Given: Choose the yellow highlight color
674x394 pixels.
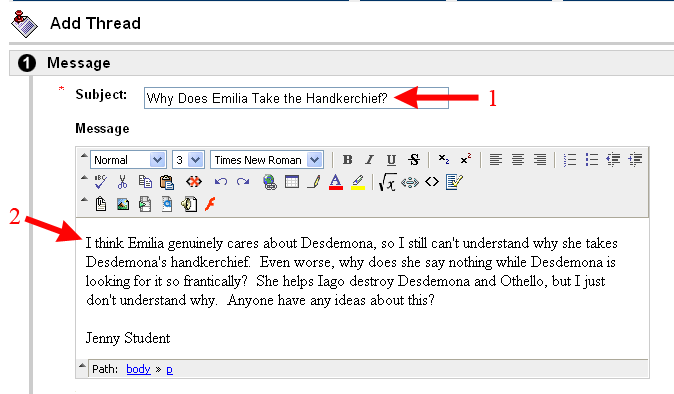Looking at the screenshot, I should (358, 182).
